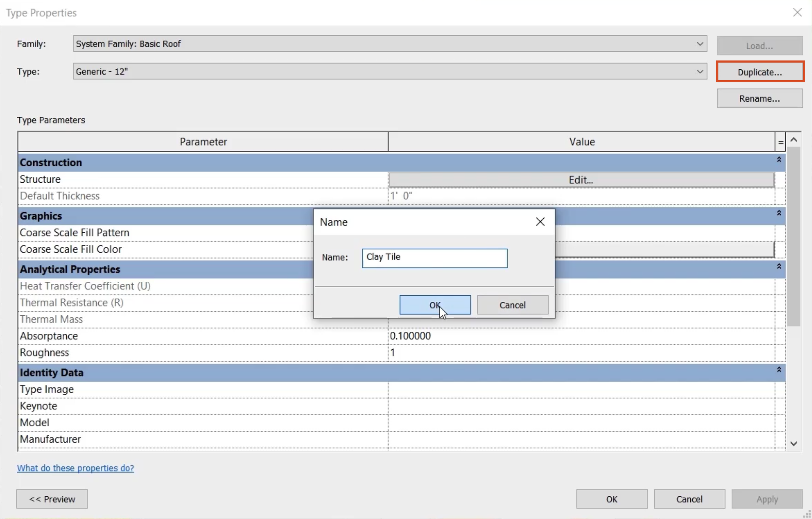Click the Duplicate button to copy type
812x519 pixels.
(760, 72)
